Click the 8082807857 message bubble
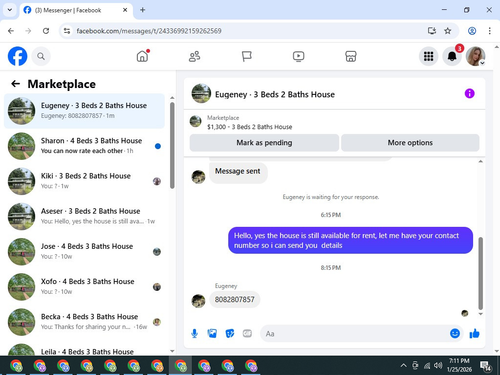Image resolution: width=500 pixels, height=375 pixels. [235, 299]
